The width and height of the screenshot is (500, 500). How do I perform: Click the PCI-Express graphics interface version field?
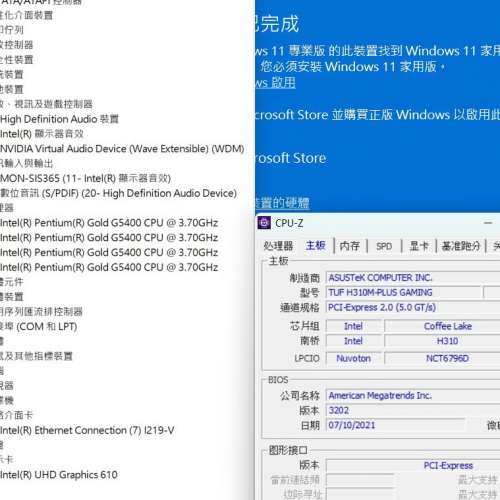(x=413, y=466)
